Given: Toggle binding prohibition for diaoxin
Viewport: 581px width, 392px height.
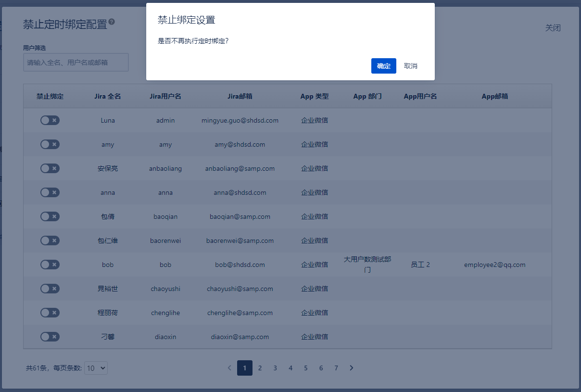Looking at the screenshot, I should [50, 337].
